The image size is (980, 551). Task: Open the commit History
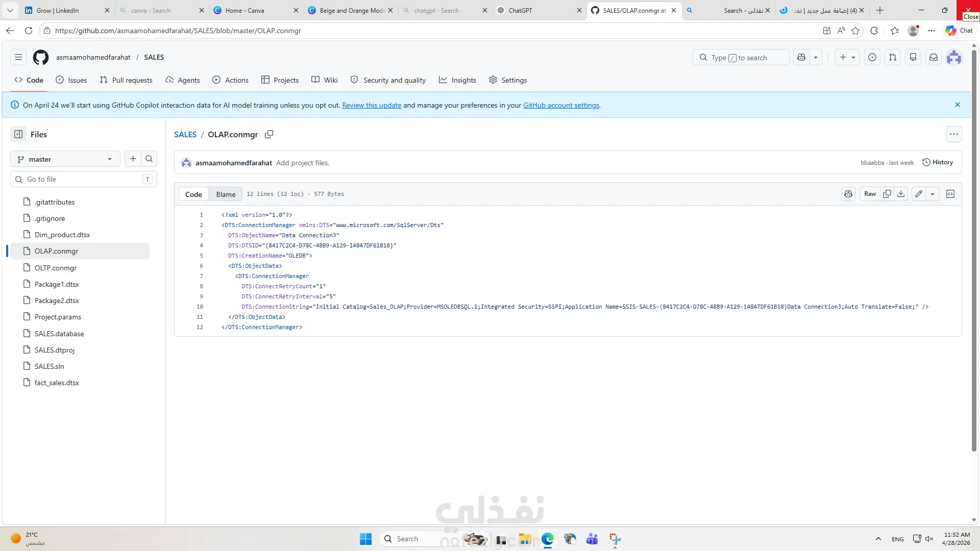coord(938,162)
